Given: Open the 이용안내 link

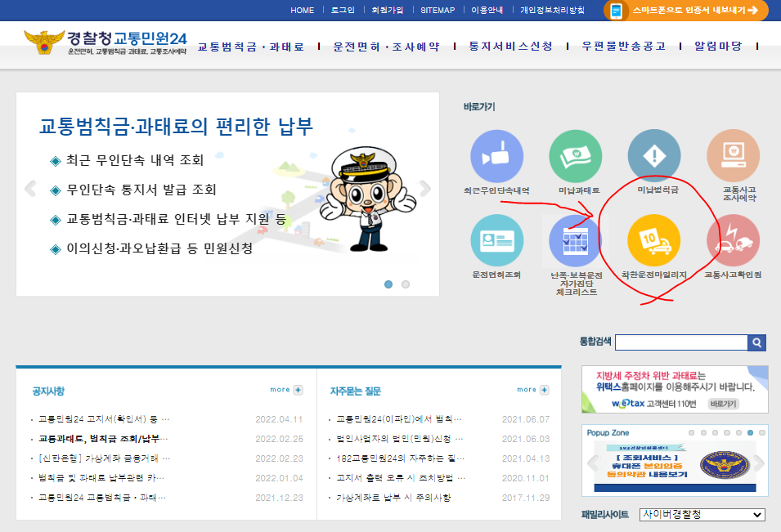Looking at the screenshot, I should pos(487,10).
